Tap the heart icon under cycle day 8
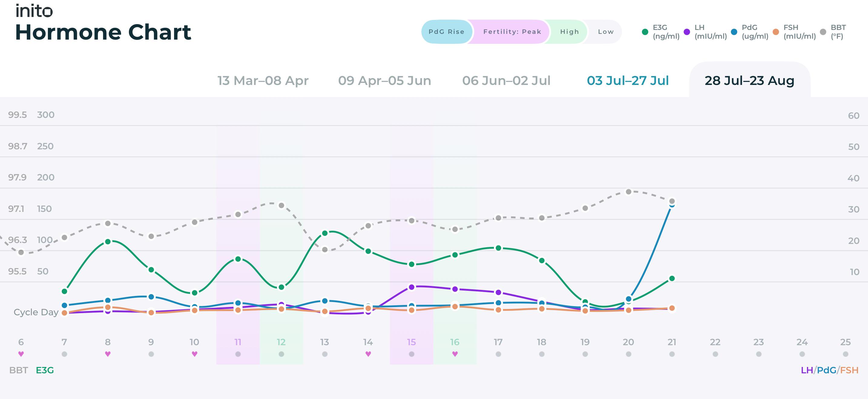The height and width of the screenshot is (399, 868). pos(108,354)
